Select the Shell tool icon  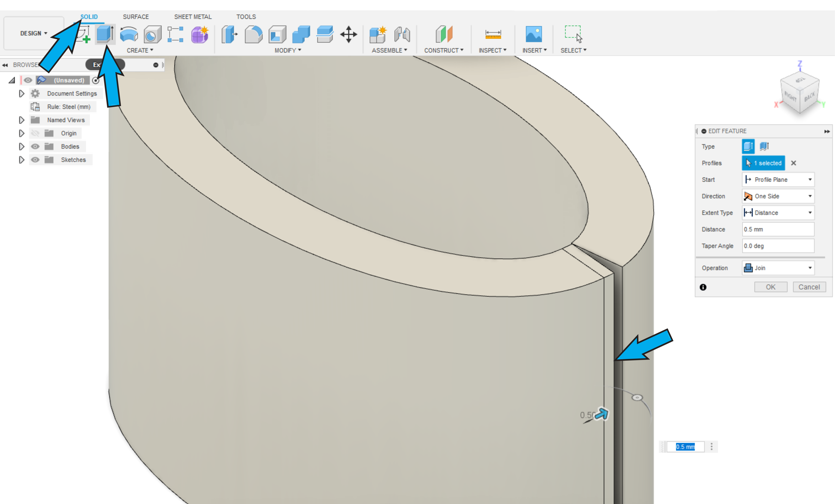point(277,34)
